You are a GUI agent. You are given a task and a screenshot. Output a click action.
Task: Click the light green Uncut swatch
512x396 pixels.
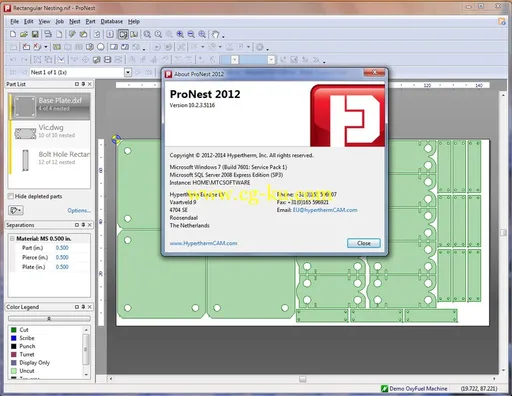point(14,371)
